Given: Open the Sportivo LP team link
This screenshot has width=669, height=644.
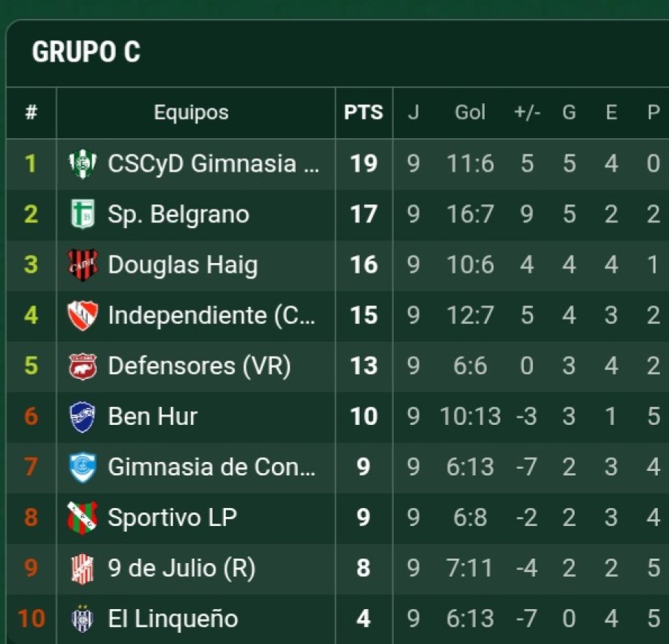Looking at the screenshot, I should tap(172, 517).
